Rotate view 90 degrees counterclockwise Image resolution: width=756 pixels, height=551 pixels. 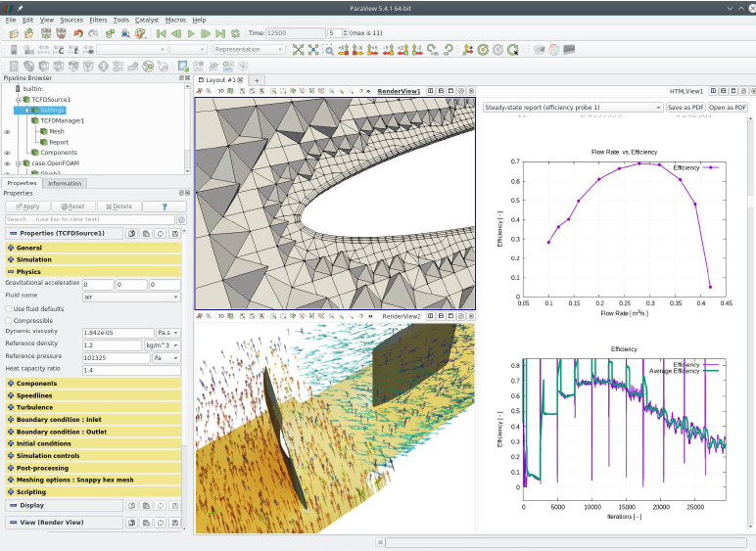pos(448,50)
